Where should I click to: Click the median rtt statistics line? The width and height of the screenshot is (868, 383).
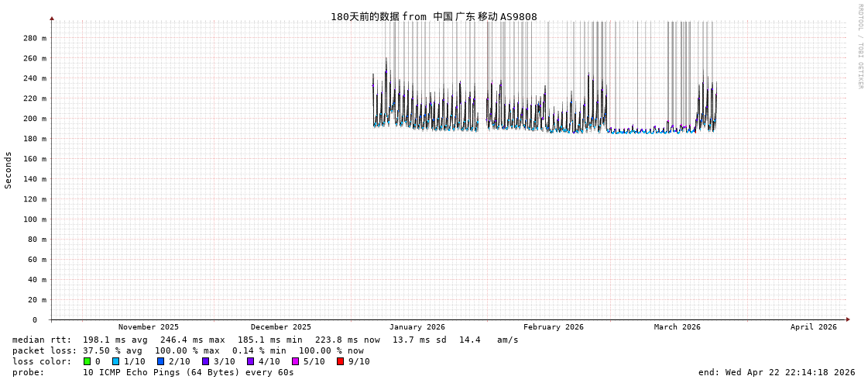pyautogui.click(x=265, y=340)
